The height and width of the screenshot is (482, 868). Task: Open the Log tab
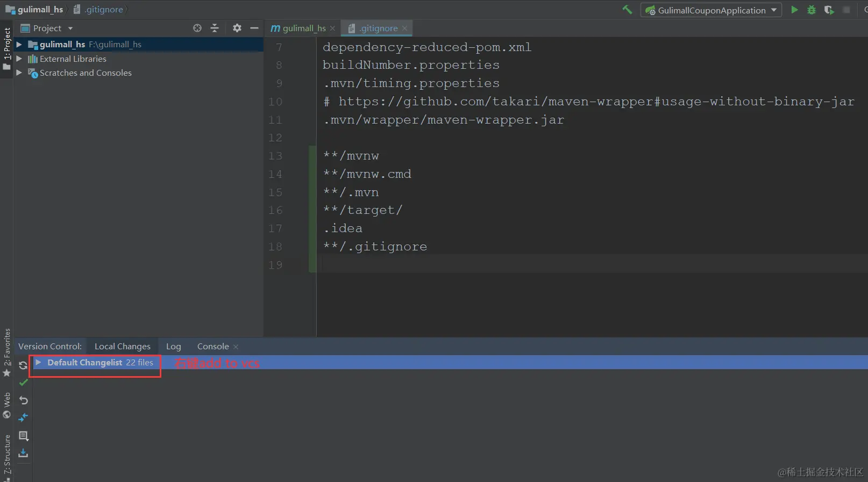[173, 347]
